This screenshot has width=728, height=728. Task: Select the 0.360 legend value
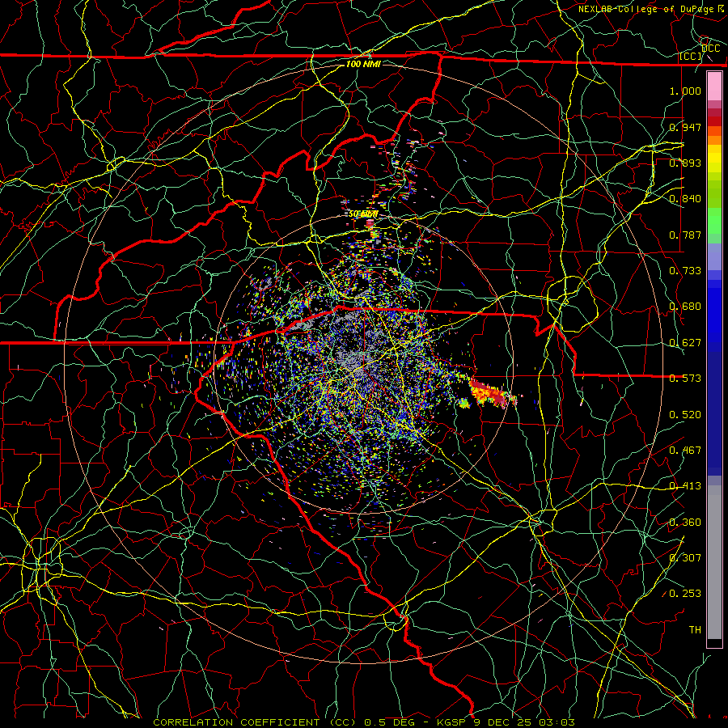685,523
